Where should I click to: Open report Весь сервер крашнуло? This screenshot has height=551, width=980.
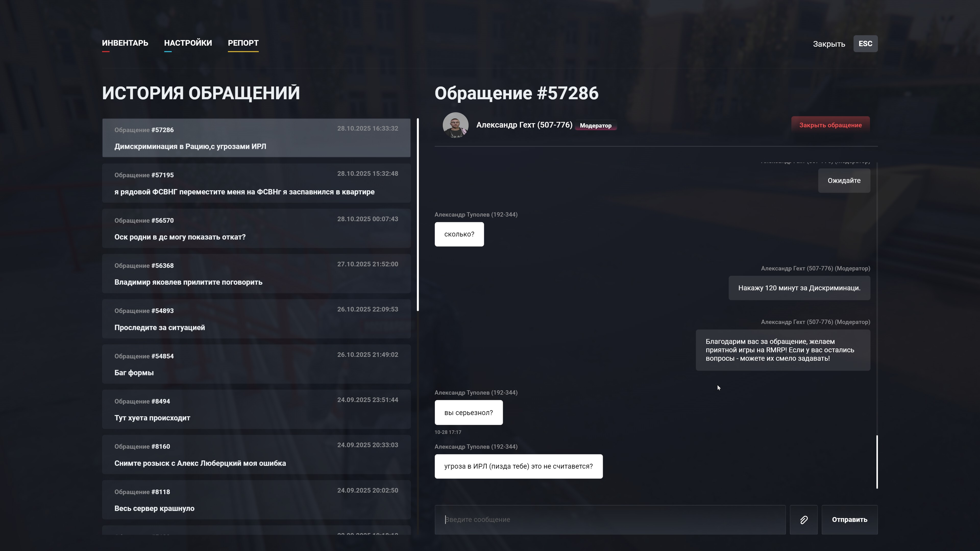256,500
